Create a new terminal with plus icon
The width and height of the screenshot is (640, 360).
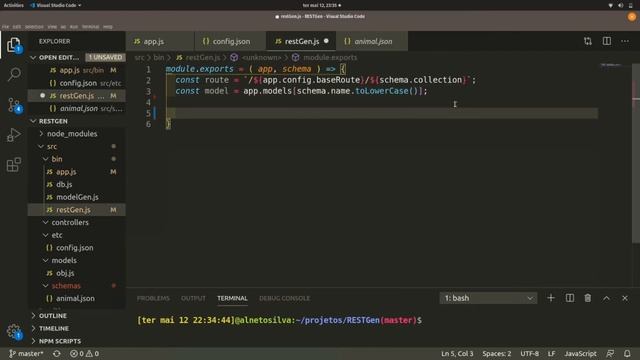tap(551, 298)
